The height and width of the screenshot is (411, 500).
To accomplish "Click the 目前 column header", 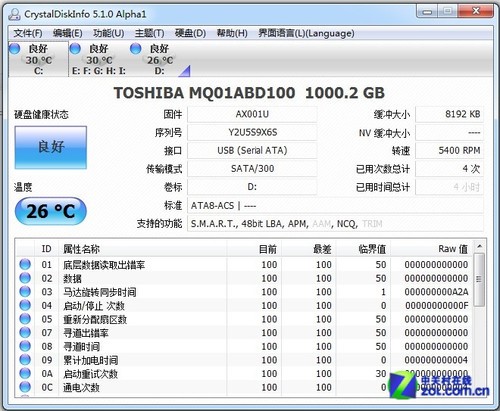I will coord(254,249).
